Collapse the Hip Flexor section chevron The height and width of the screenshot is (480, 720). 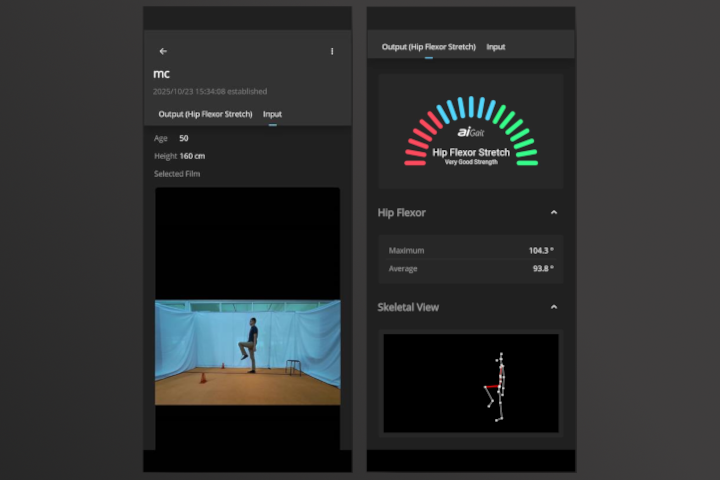(x=554, y=212)
